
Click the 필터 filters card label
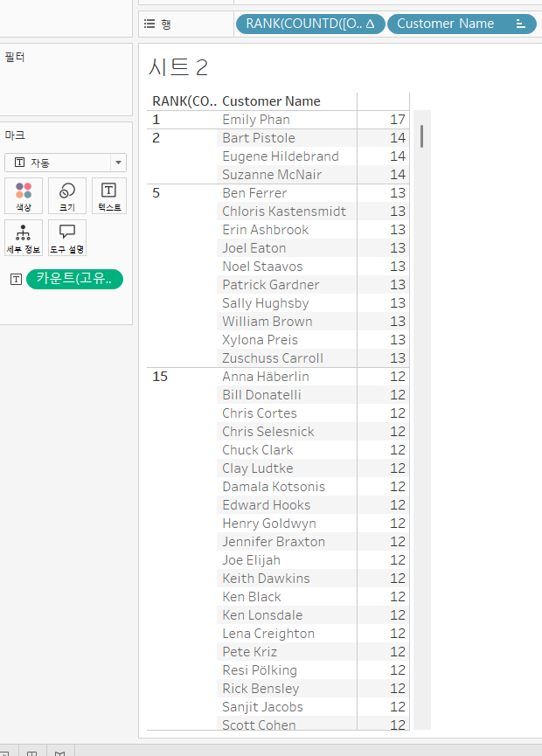15,57
